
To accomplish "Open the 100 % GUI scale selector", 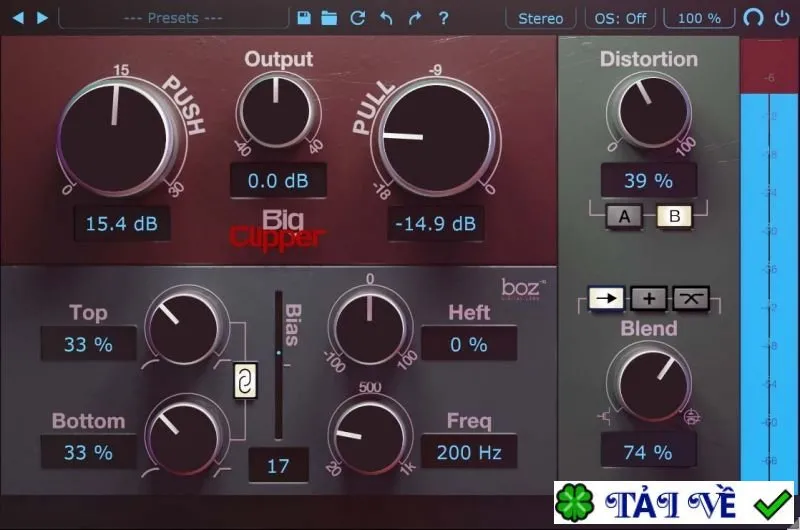I will coord(699,18).
